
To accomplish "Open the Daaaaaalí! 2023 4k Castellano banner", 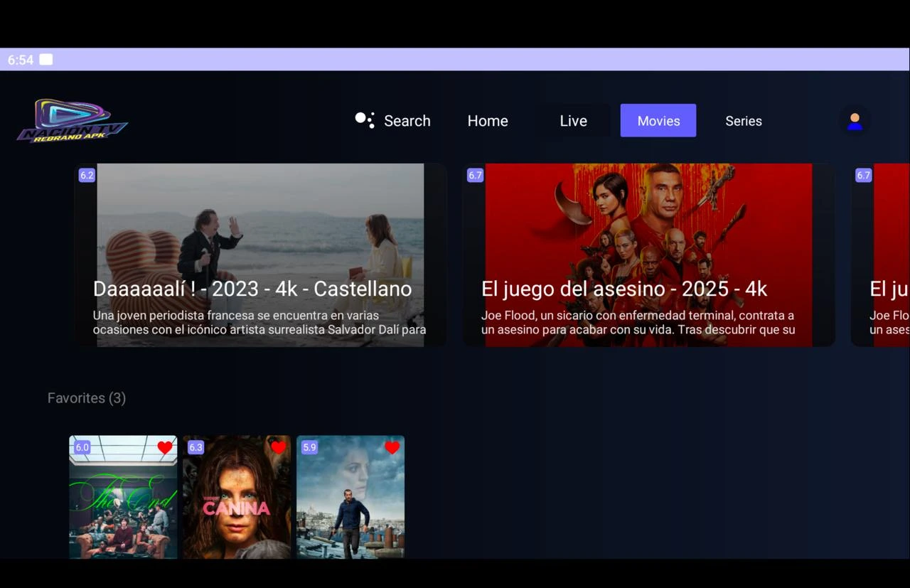I will 260,255.
